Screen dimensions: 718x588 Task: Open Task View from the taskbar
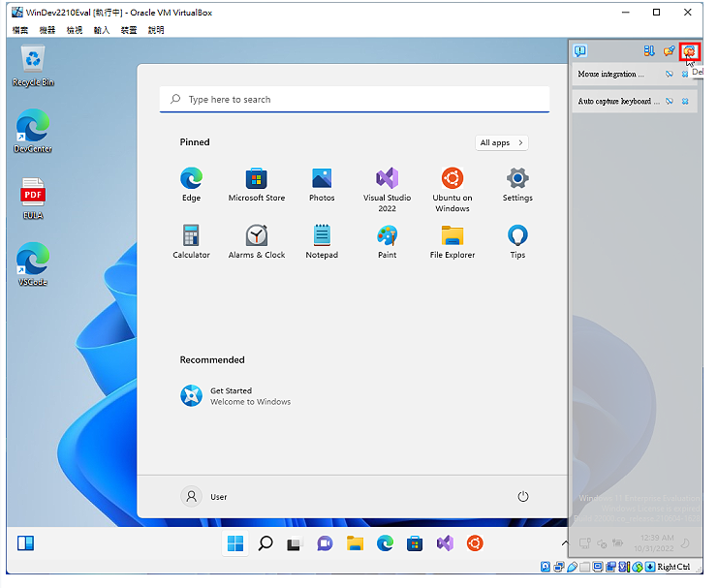[x=295, y=543]
